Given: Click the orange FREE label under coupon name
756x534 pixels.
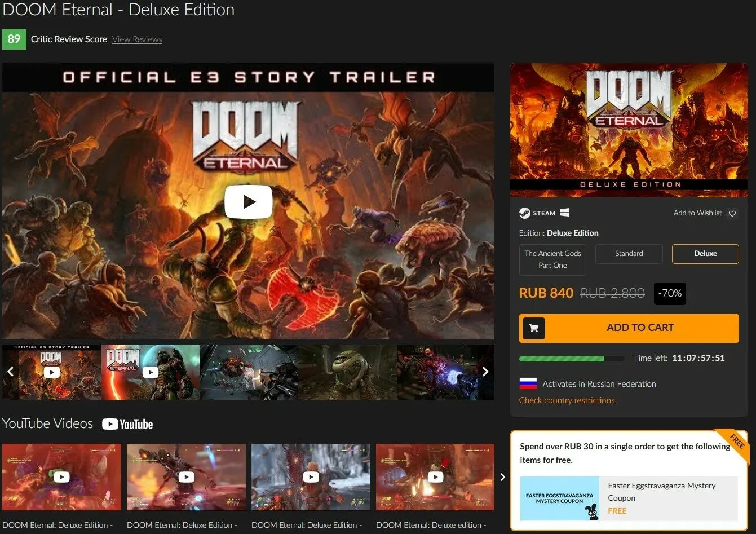Looking at the screenshot, I should (x=617, y=511).
